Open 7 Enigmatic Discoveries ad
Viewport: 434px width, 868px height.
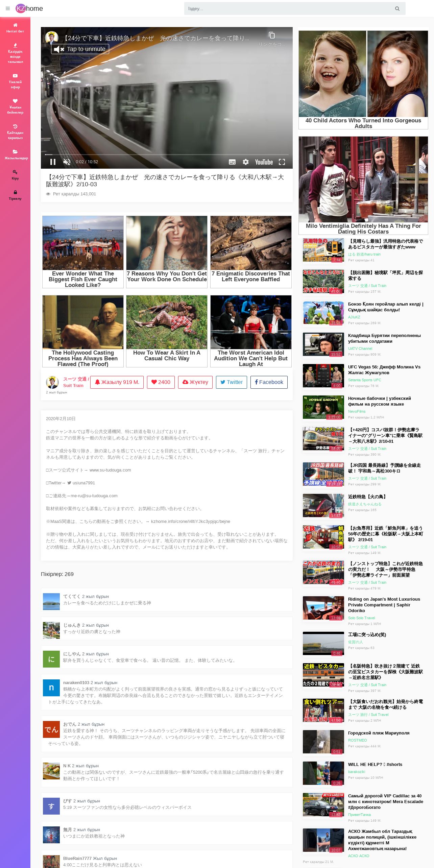click(251, 252)
